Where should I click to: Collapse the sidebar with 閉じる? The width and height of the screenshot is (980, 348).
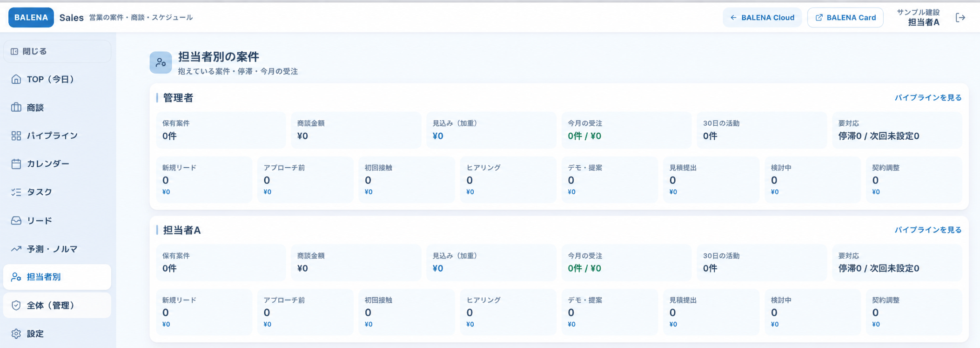pyautogui.click(x=57, y=51)
